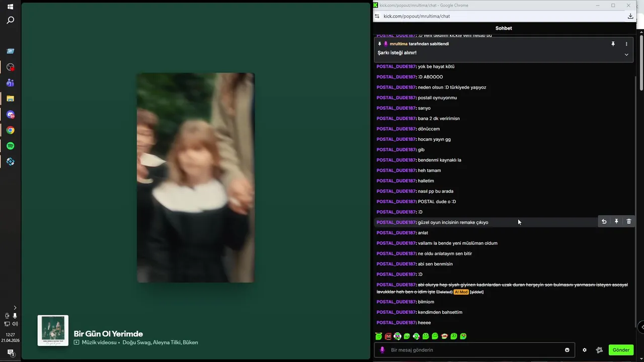Image resolution: width=644 pixels, height=362 pixels.
Task: Collapse the pinned message chevron
Action: pyautogui.click(x=626, y=54)
